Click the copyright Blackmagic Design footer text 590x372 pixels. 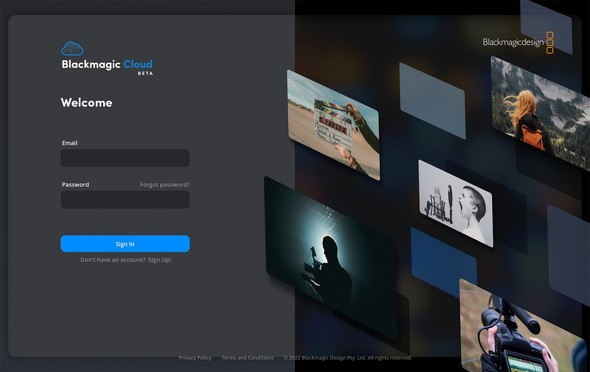(x=348, y=358)
